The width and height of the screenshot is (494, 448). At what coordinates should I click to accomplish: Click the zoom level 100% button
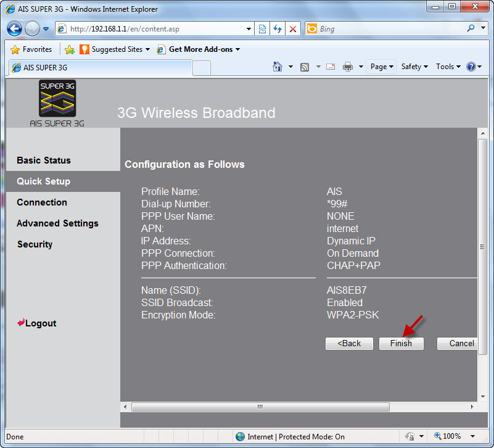pos(448,436)
